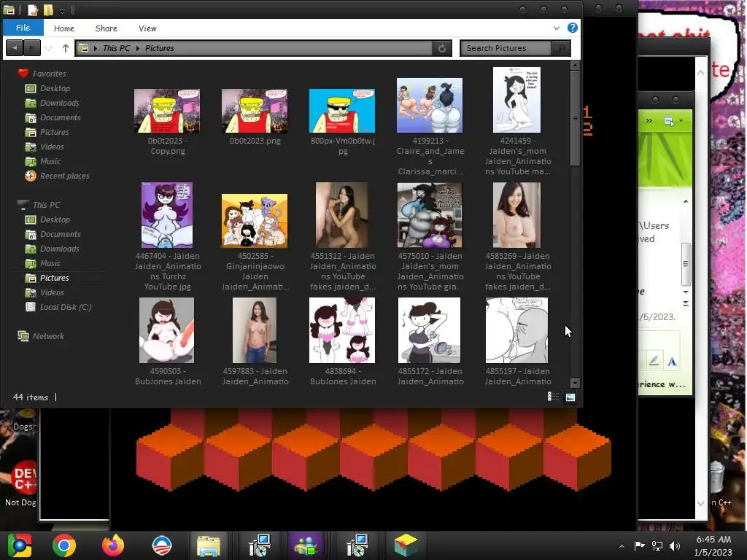
Task: Open the volume control from the speaker tray icon
Action: [675, 545]
